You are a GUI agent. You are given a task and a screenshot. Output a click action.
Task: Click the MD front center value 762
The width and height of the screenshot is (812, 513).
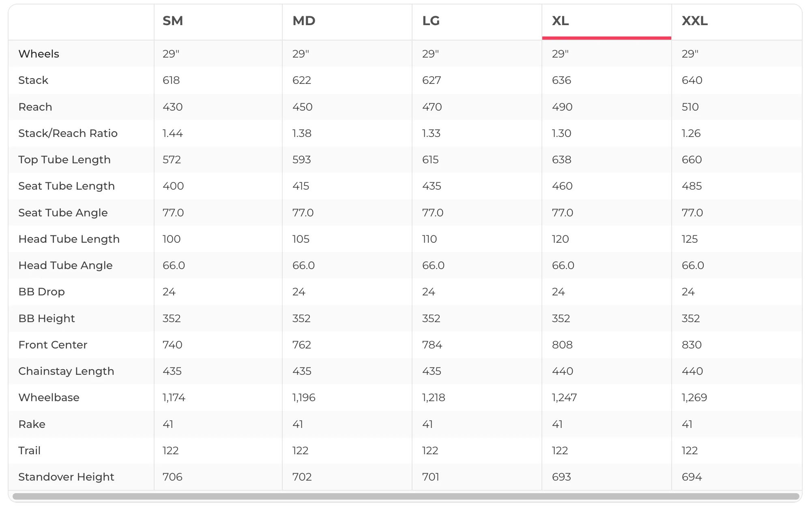302,345
